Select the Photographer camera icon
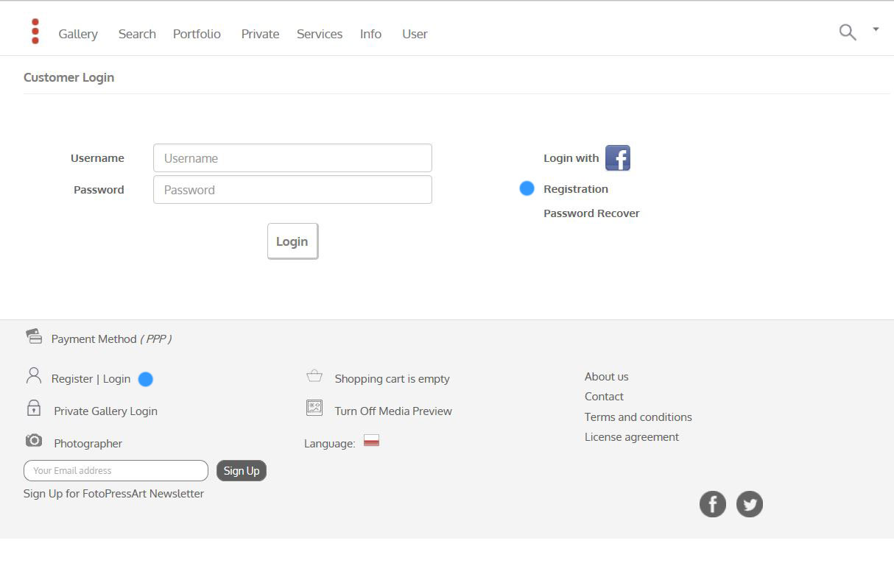Viewport: 894px width, 588px height. [33, 440]
